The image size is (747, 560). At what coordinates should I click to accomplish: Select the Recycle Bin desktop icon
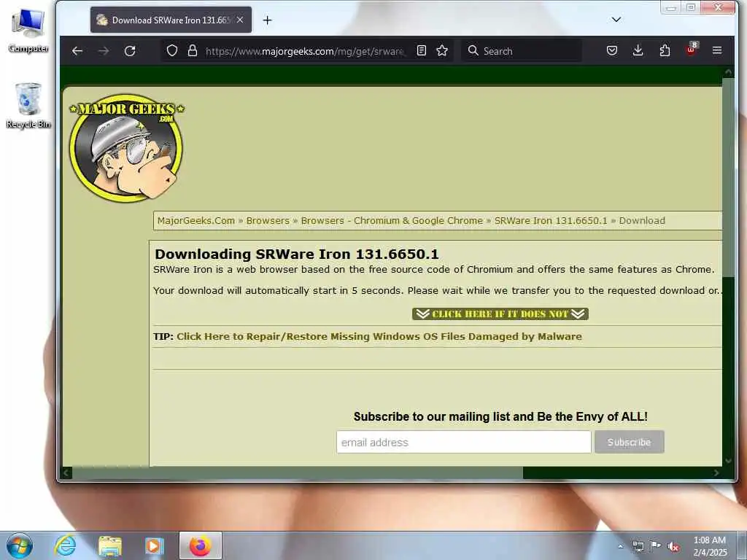[28, 106]
